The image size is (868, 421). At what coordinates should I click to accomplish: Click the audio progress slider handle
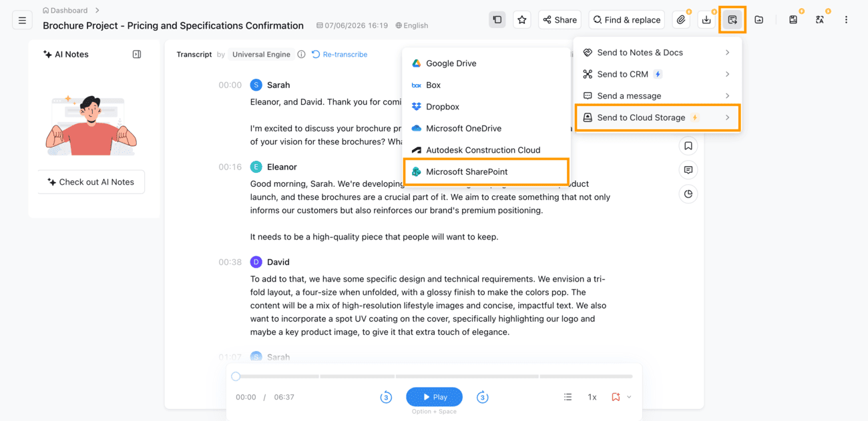236,376
